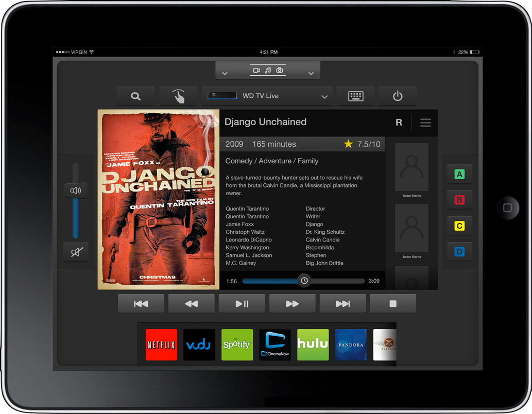The width and height of the screenshot is (532, 414).
Task: Click the R rating badge
Action: click(399, 123)
